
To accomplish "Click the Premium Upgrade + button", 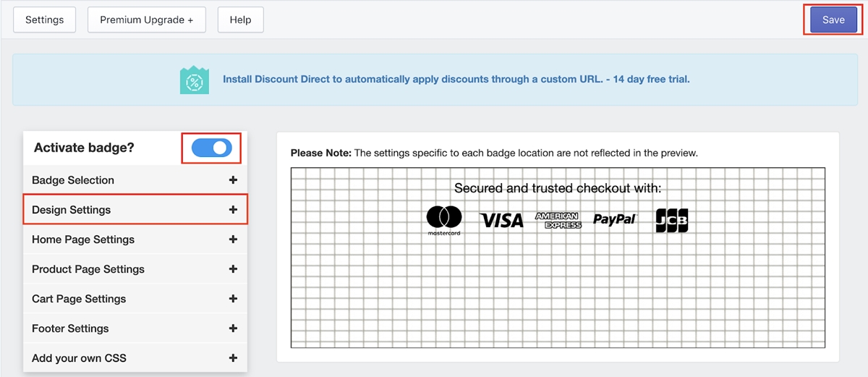I will coord(147,20).
